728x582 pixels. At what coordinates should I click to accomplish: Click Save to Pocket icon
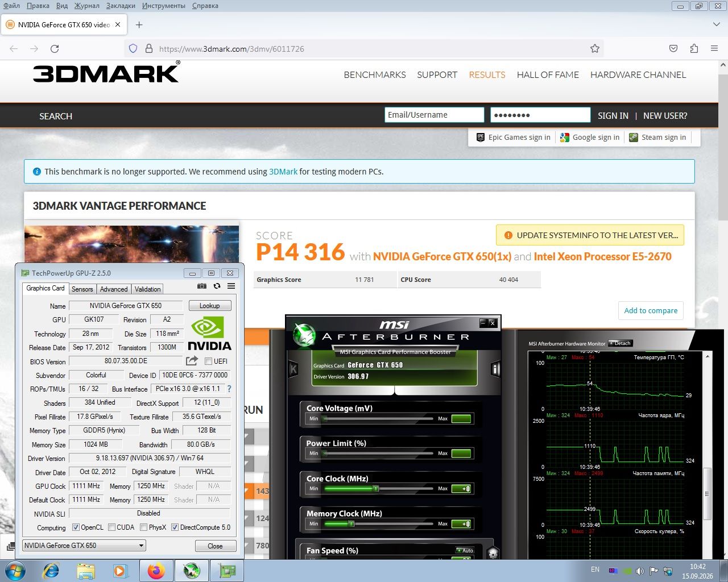click(673, 49)
